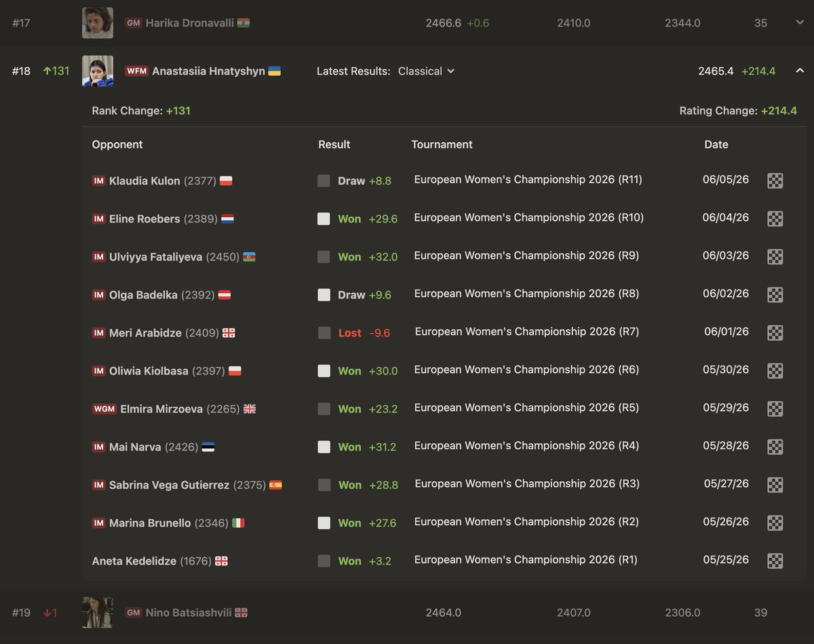The width and height of the screenshot is (814, 644).
Task: Expand Harika Dronavalli's row with the chevron
Action: tap(800, 22)
